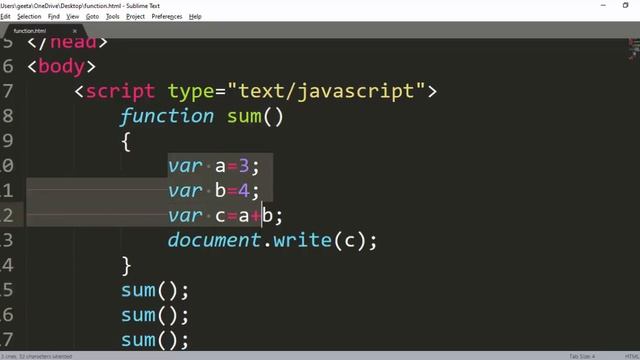Click the number 4 in var b=4
This screenshot has height=360, width=640.
tap(244, 191)
